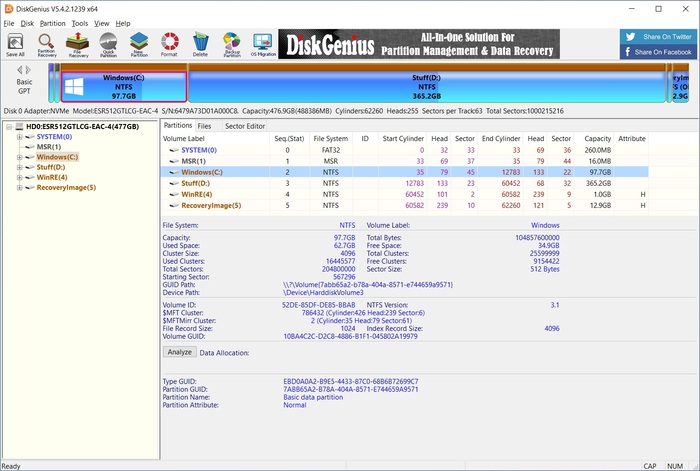Click the Share On Twitter button
Viewport: 700px width, 471px height.
coord(658,37)
